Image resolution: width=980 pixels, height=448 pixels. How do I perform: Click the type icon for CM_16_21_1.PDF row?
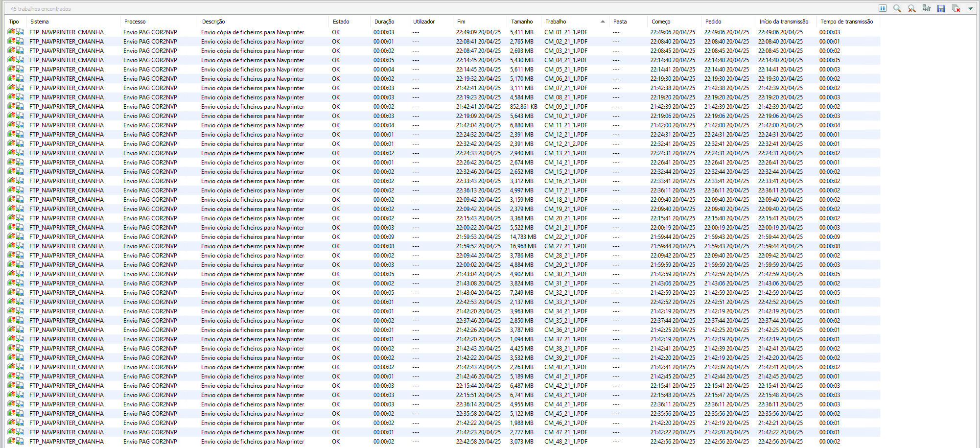click(x=16, y=181)
